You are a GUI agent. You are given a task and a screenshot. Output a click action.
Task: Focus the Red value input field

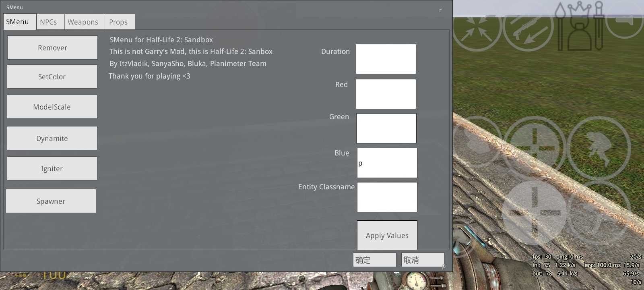(x=386, y=94)
